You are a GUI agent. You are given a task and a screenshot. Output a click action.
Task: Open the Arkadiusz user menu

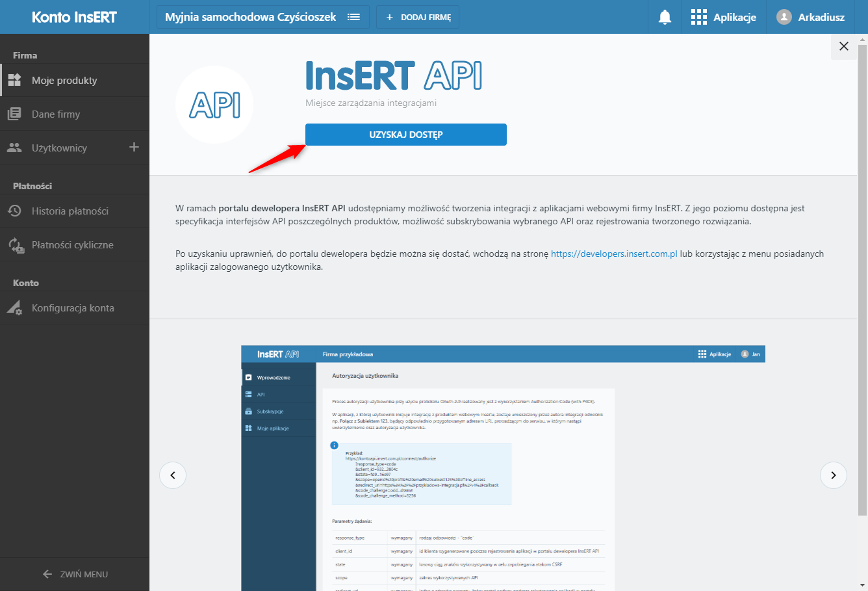tap(811, 17)
